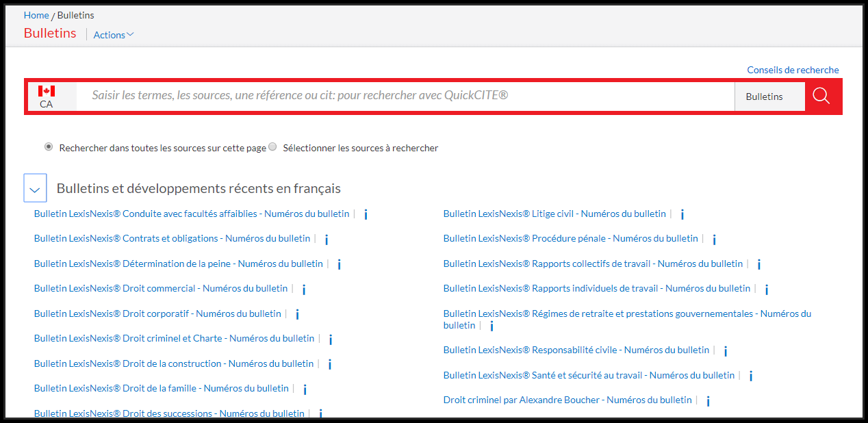Open Bulletin Droit de la construction link
Viewport: 868px width, 423px height.
coord(174,363)
